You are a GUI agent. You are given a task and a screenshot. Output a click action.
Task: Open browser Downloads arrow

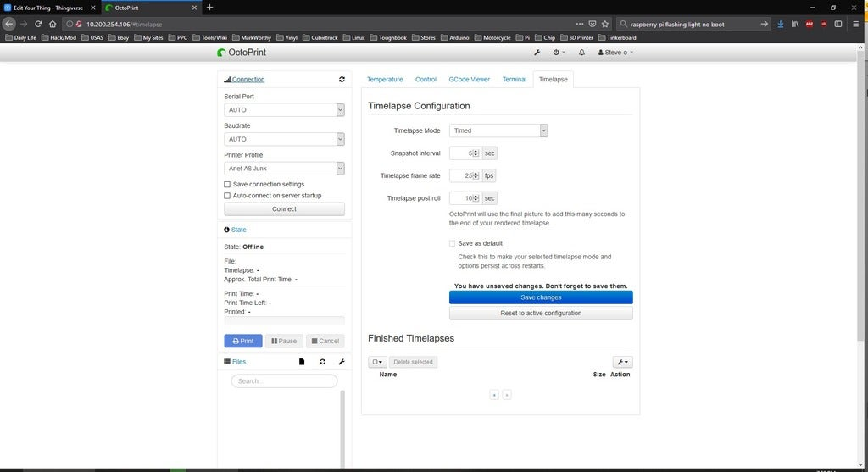point(781,25)
